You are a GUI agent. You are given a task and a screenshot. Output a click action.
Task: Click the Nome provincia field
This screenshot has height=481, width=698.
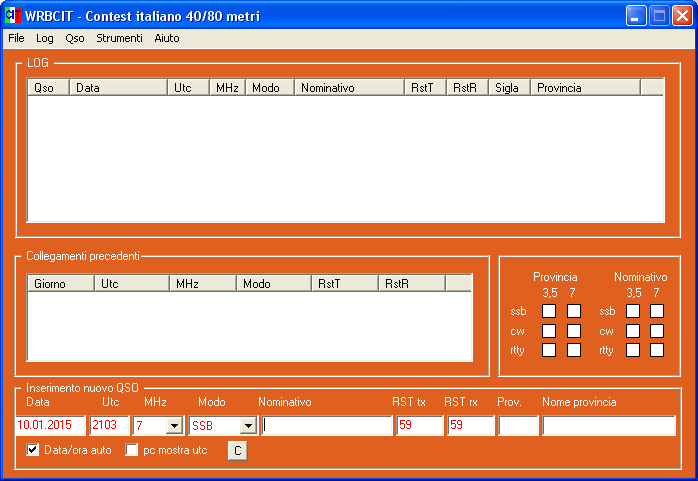[x=609, y=426]
